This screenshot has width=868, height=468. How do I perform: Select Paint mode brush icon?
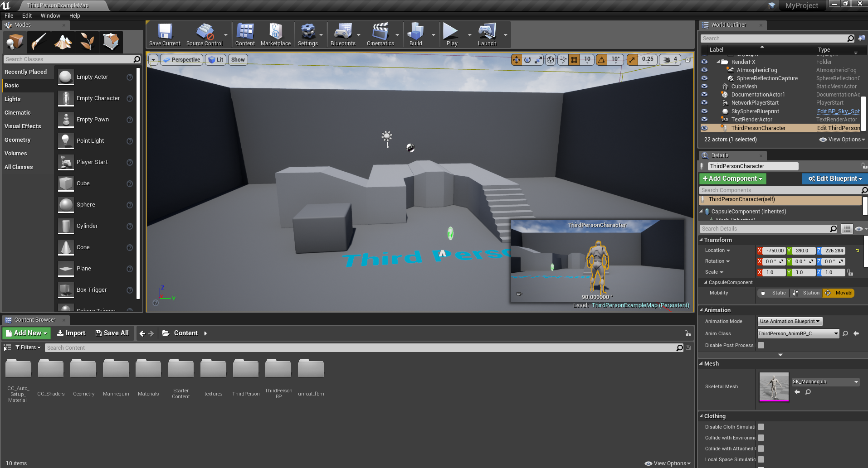click(39, 42)
